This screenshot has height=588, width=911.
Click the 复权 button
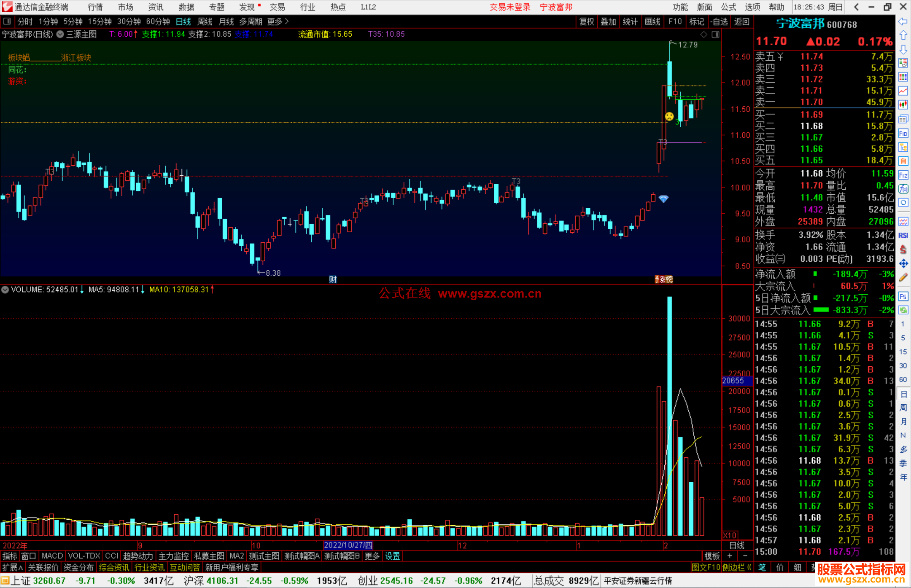tap(586, 21)
